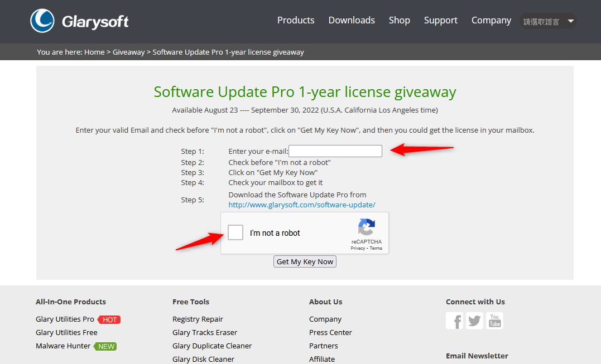Image resolution: width=601 pixels, height=364 pixels.
Task: Open Partners link
Action: 324,346
